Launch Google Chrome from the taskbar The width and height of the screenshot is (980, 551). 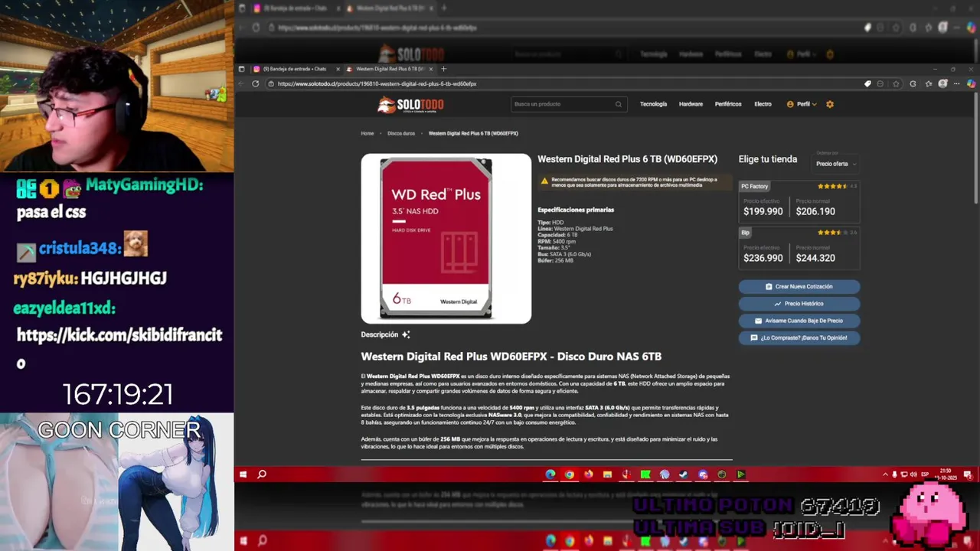click(x=570, y=474)
